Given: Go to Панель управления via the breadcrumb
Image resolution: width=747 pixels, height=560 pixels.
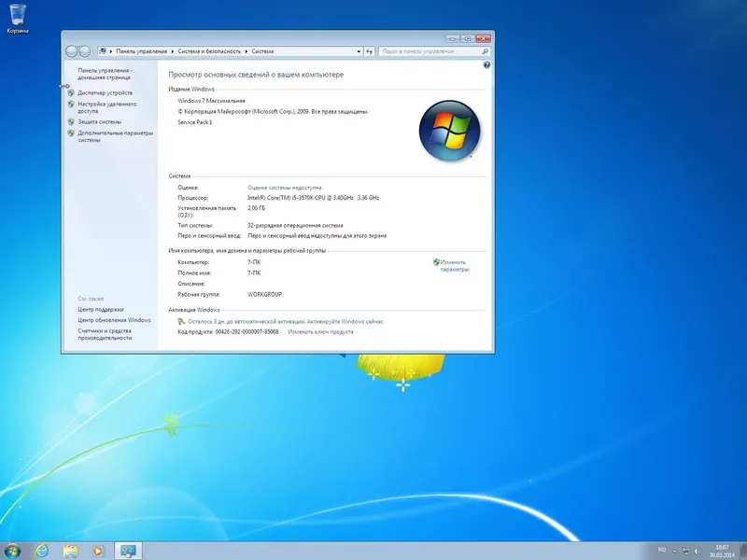Looking at the screenshot, I should 143,51.
